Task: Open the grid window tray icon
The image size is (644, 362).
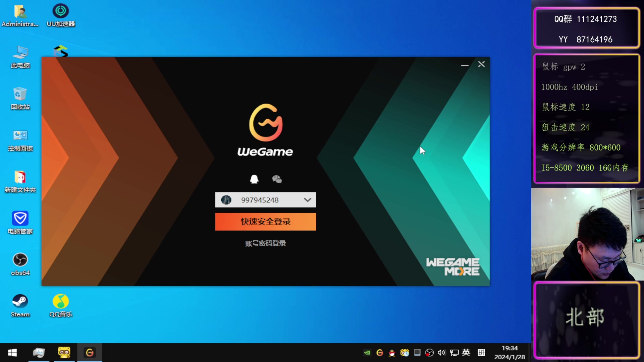Action: click(417, 352)
